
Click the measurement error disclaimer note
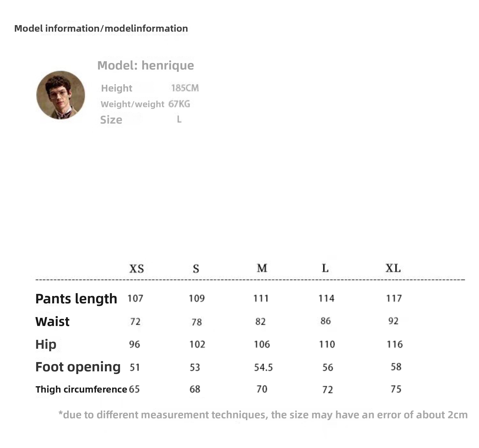pos(263,415)
